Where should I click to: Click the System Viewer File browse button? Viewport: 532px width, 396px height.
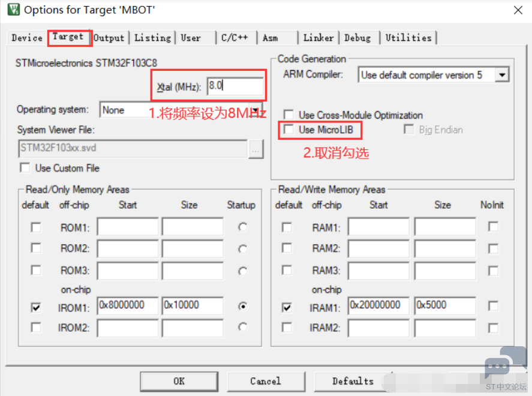(256, 149)
